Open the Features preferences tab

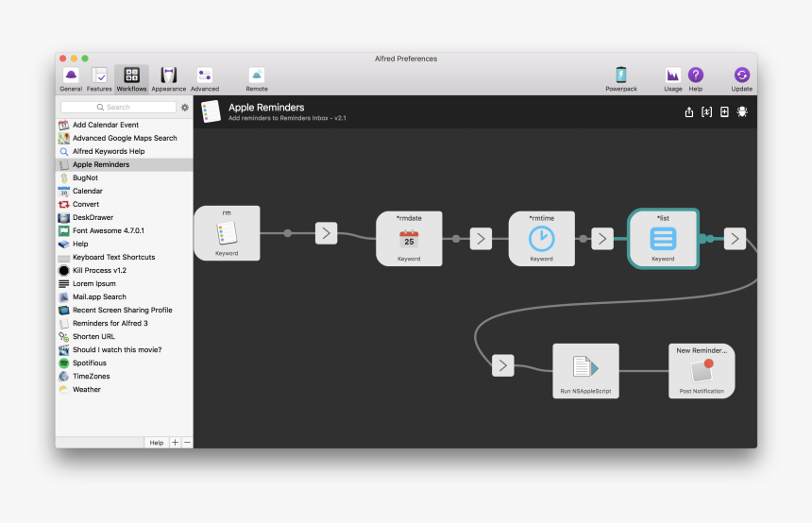[99, 78]
